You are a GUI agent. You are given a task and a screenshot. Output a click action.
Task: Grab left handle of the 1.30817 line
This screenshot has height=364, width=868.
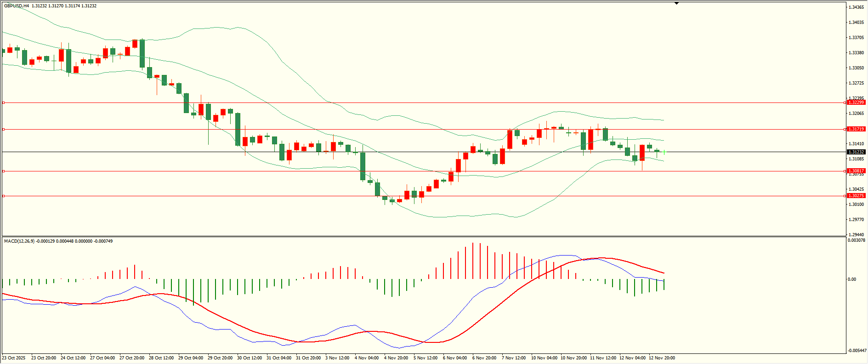(x=3, y=171)
